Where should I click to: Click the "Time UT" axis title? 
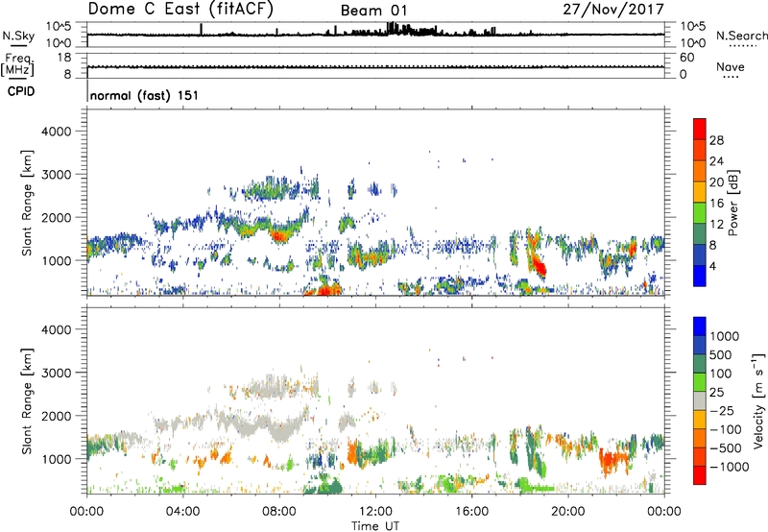pos(375,525)
